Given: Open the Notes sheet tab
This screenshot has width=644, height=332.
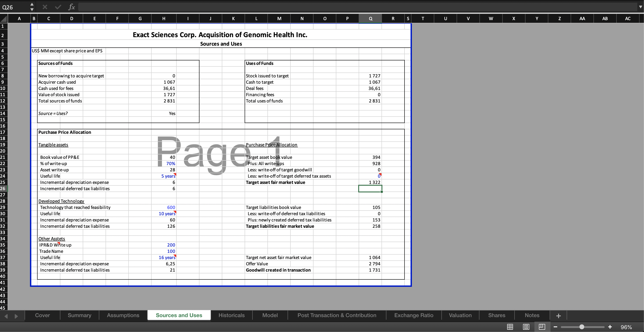Looking at the screenshot, I should pyautogui.click(x=532, y=315).
